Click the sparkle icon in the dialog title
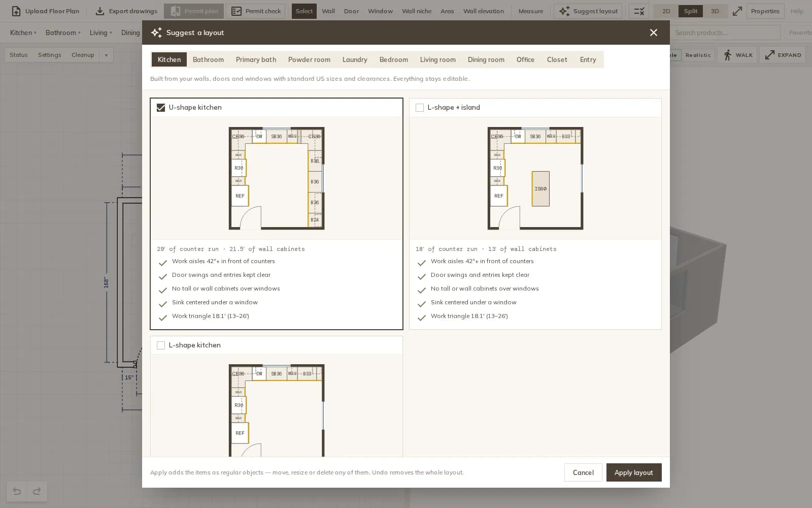The image size is (812, 508). pyautogui.click(x=156, y=33)
